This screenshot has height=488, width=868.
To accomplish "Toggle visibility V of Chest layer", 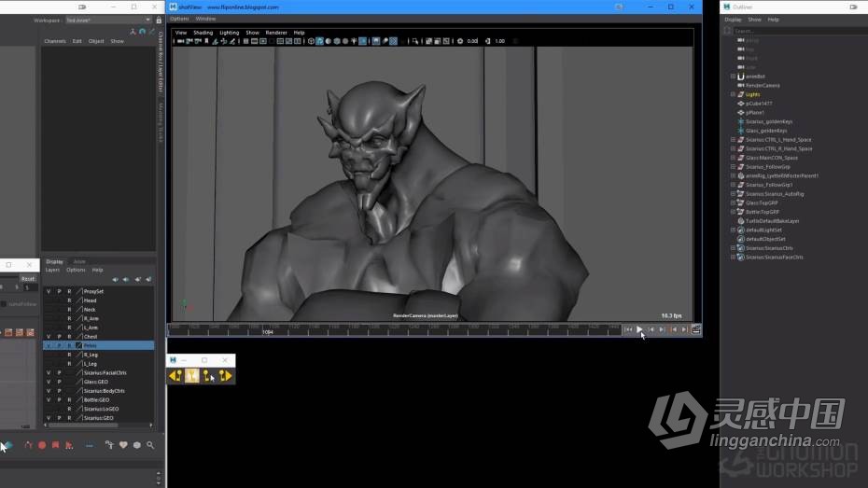I will 49,337.
